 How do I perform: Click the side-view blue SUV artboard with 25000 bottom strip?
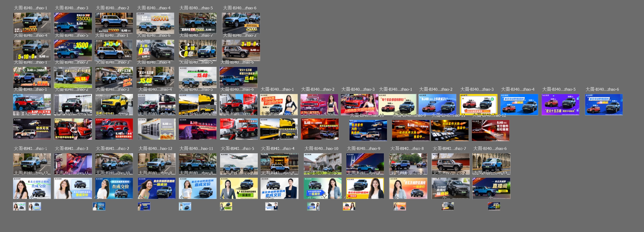tap(114, 23)
